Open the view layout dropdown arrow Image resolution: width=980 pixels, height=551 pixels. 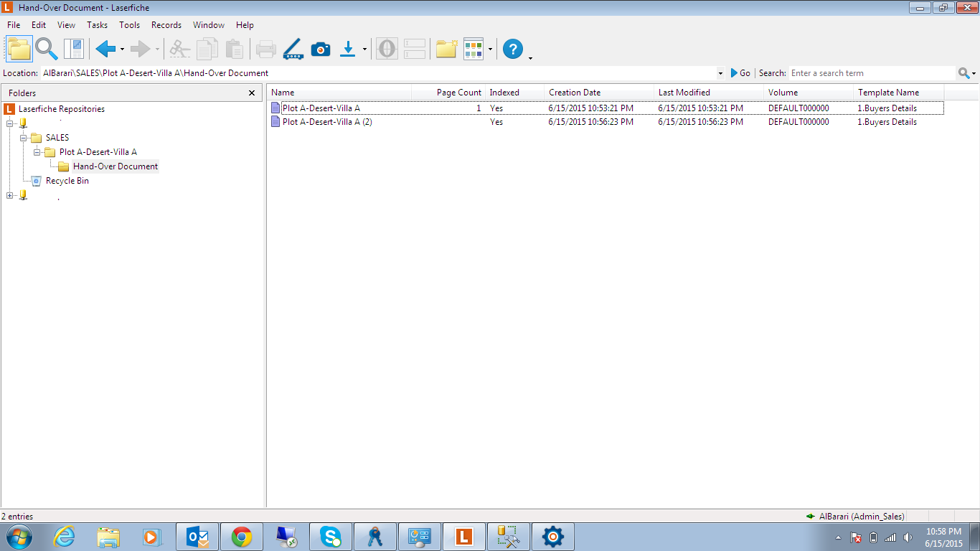point(490,50)
